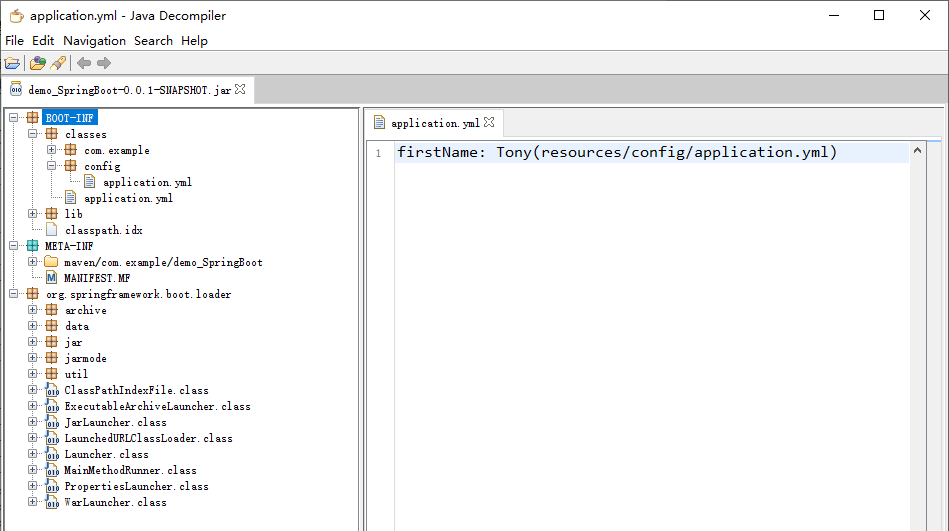
Task: Close the demo_SpringBoot jar tab
Action: pos(240,89)
